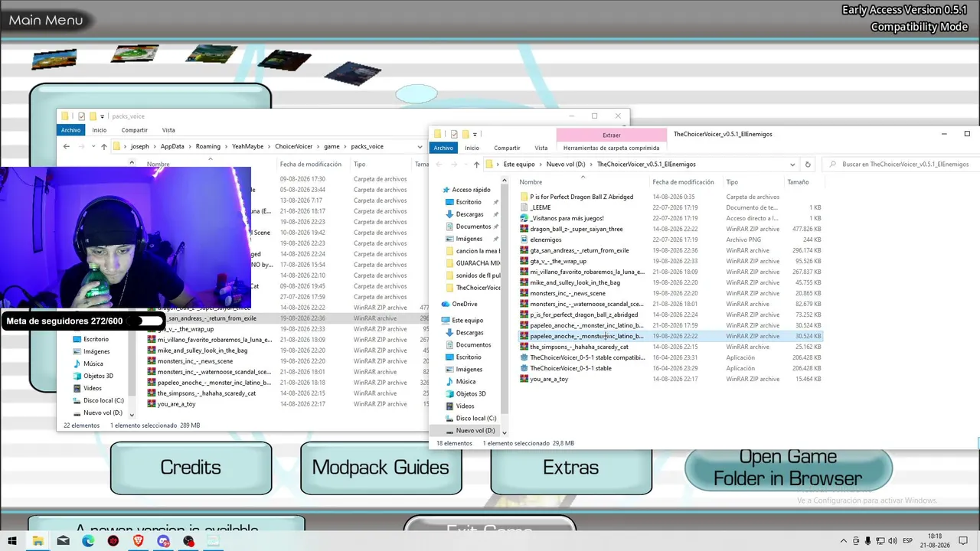980x551 pixels.
Task: Expand the Este equipo breadcrumb chevron
Action: click(541, 165)
